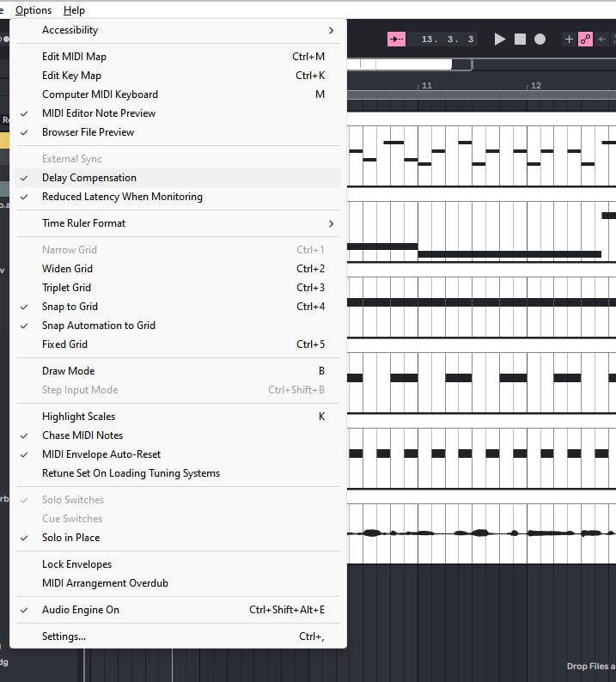Toggle the pink Follow playback icon
616x682 pixels.
point(396,40)
